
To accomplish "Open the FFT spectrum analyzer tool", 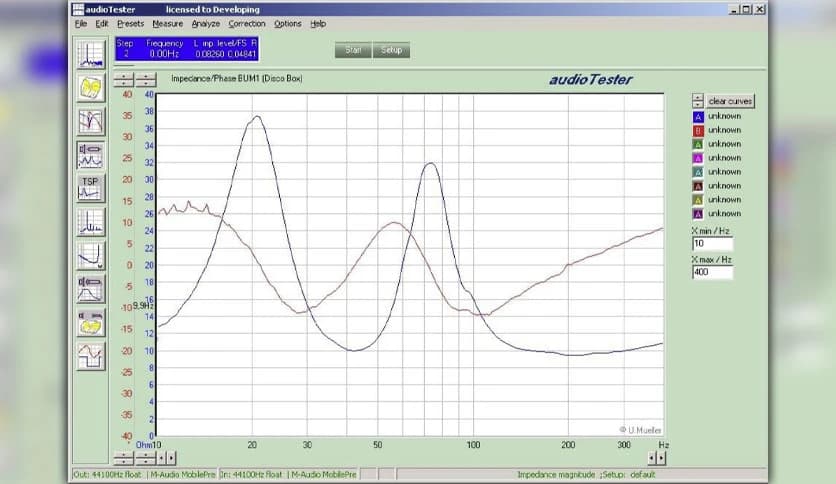I will pyautogui.click(x=91, y=54).
